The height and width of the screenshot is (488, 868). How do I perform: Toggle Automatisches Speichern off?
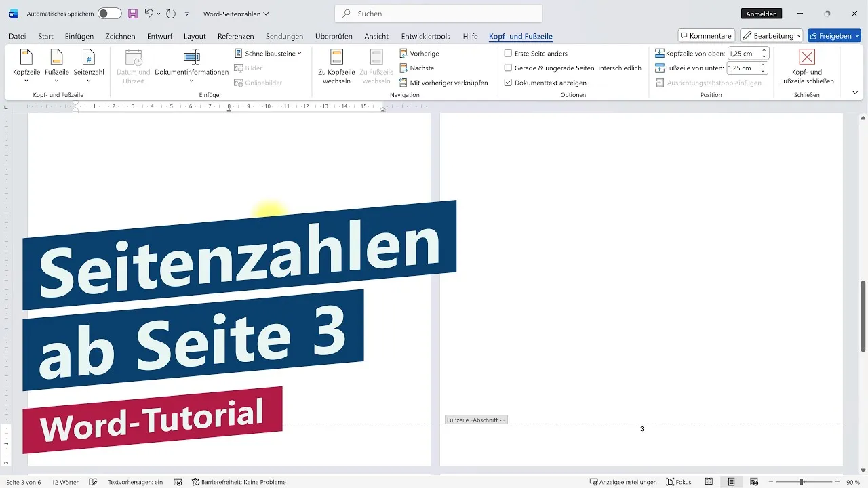108,13
